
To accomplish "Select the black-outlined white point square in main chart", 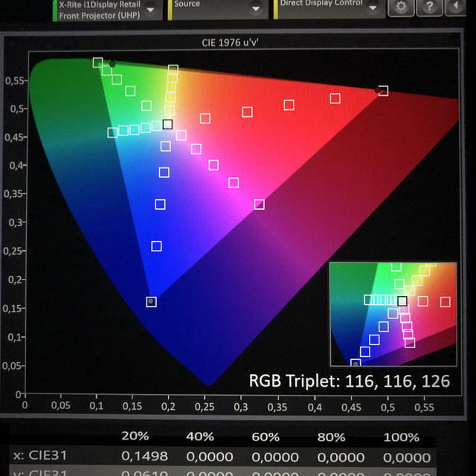I will click(x=167, y=124).
